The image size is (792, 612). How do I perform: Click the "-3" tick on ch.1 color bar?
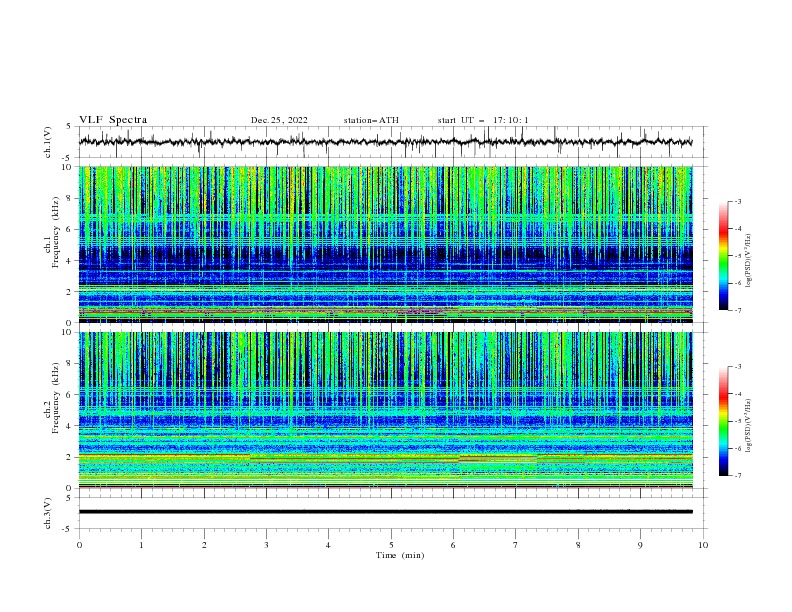click(x=738, y=201)
